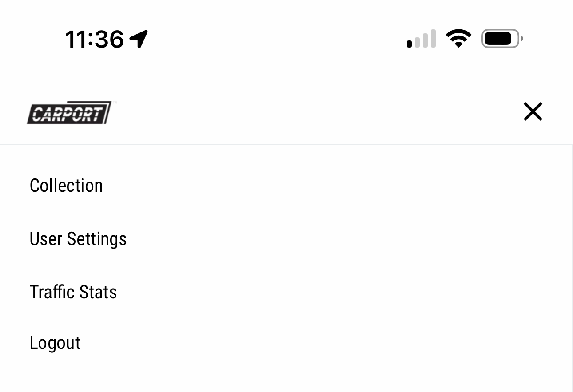Sign out using the Logout link

[55, 343]
